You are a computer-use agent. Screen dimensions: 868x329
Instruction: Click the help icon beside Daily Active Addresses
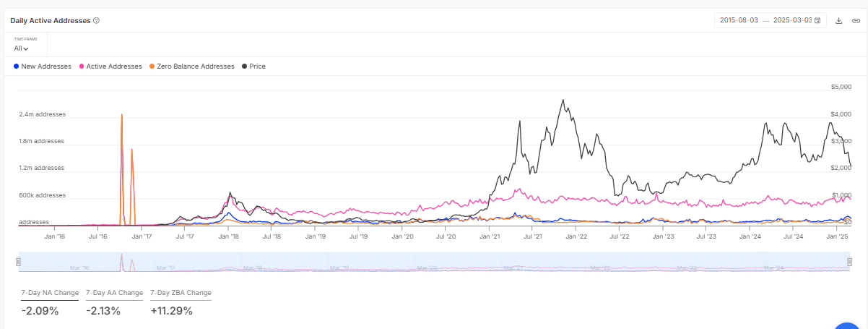pyautogui.click(x=96, y=21)
